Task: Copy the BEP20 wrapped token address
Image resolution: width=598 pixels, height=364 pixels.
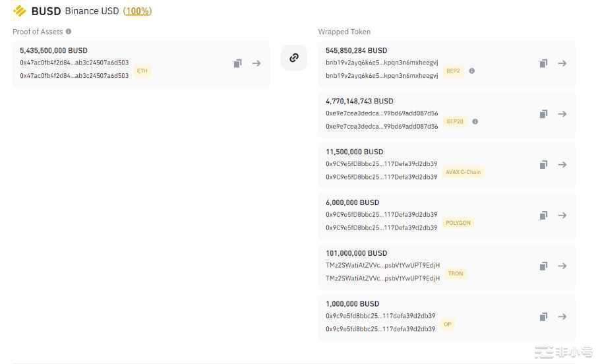Action: tap(543, 114)
